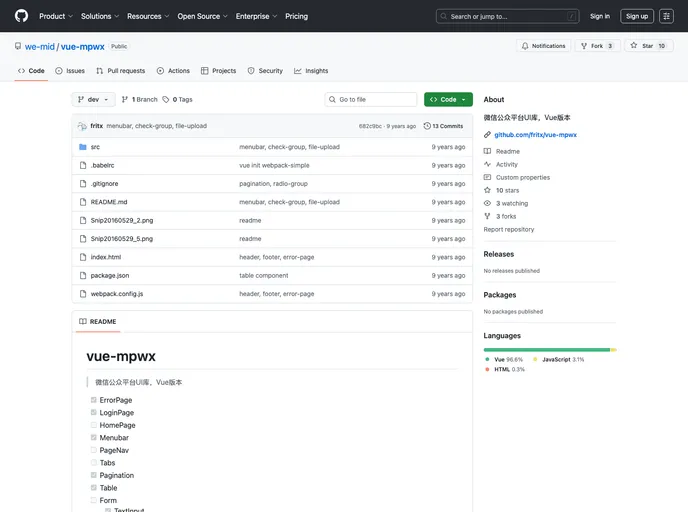The height and width of the screenshot is (512, 688).
Task: Click the book icon in the README header
Action: pyautogui.click(x=82, y=322)
